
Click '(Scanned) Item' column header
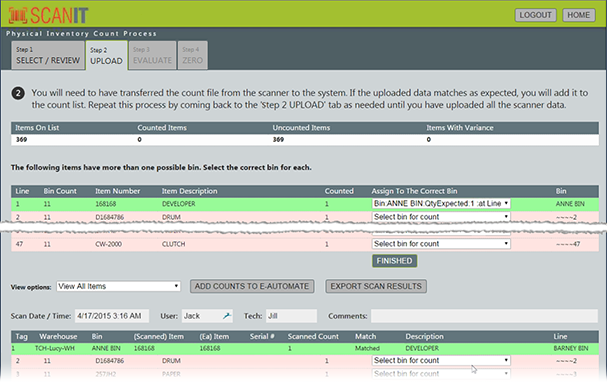point(159,337)
